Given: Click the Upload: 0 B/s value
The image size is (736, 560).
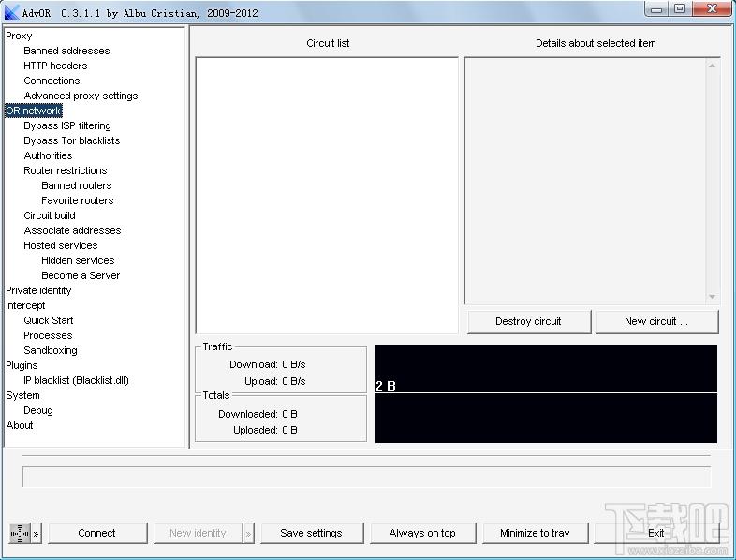Looking at the screenshot, I should click(294, 382).
